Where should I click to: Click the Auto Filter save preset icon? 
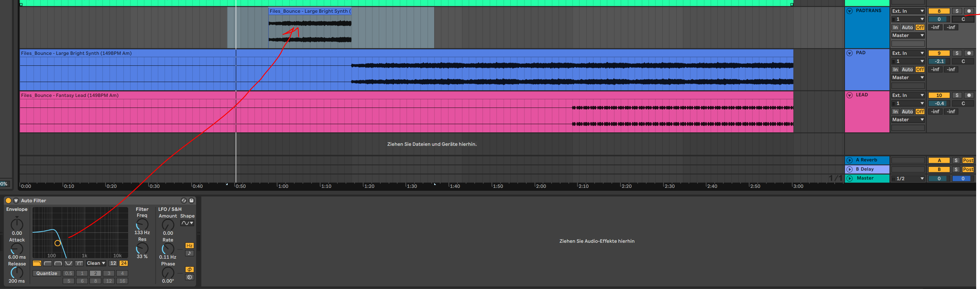pos(191,201)
